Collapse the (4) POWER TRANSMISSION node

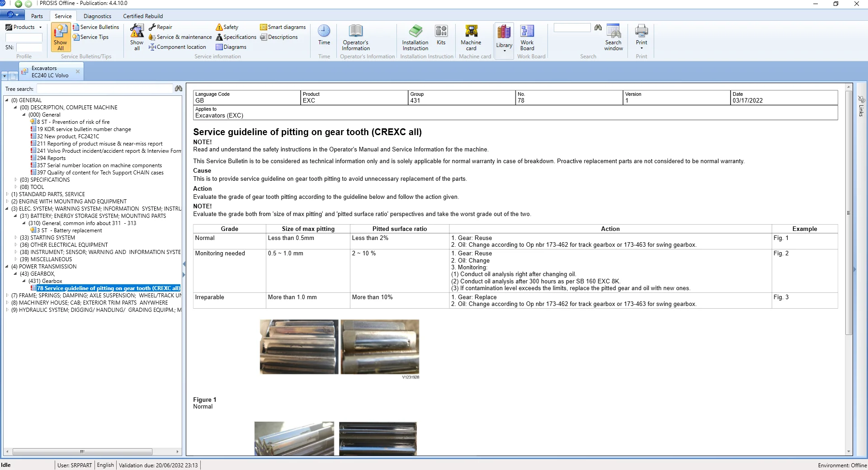tap(7, 266)
